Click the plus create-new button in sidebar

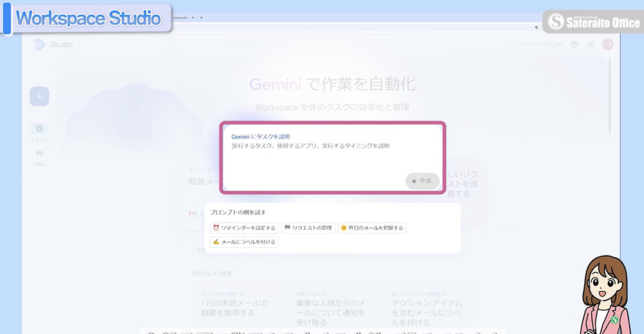pyautogui.click(x=39, y=97)
